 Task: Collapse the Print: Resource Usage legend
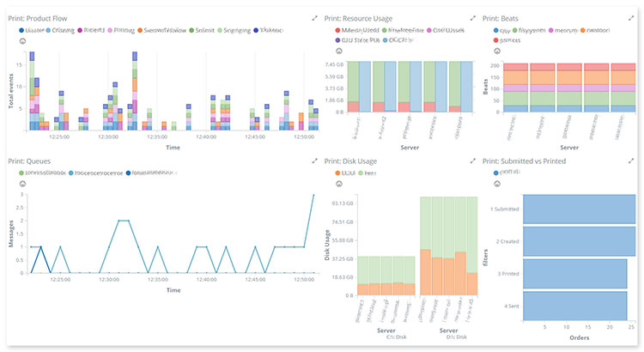tap(338, 51)
